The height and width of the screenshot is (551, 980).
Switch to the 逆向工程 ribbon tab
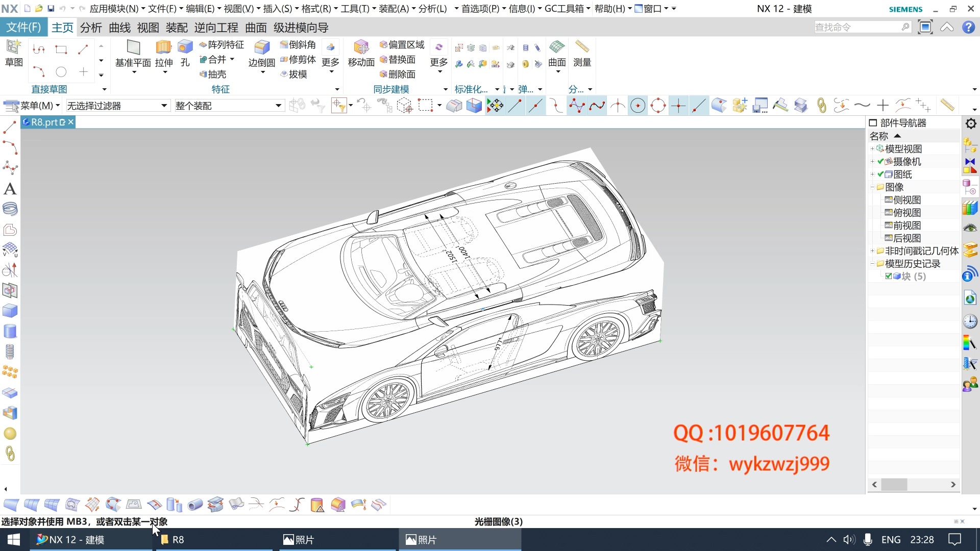tap(216, 27)
